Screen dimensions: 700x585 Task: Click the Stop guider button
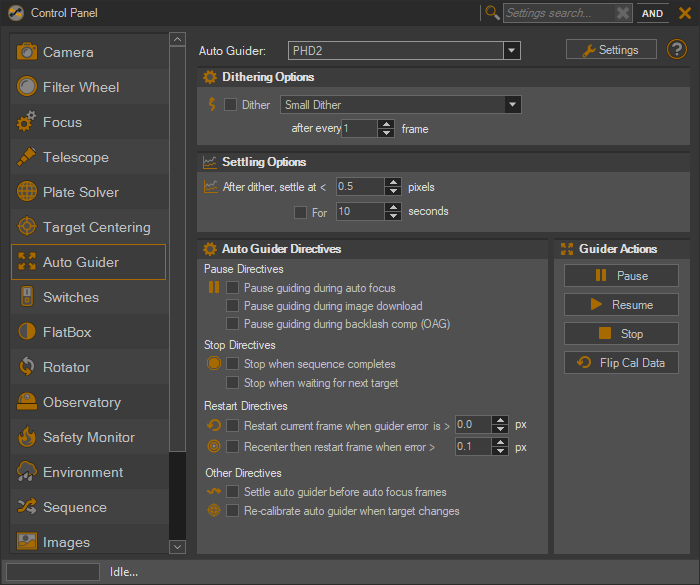click(621, 333)
